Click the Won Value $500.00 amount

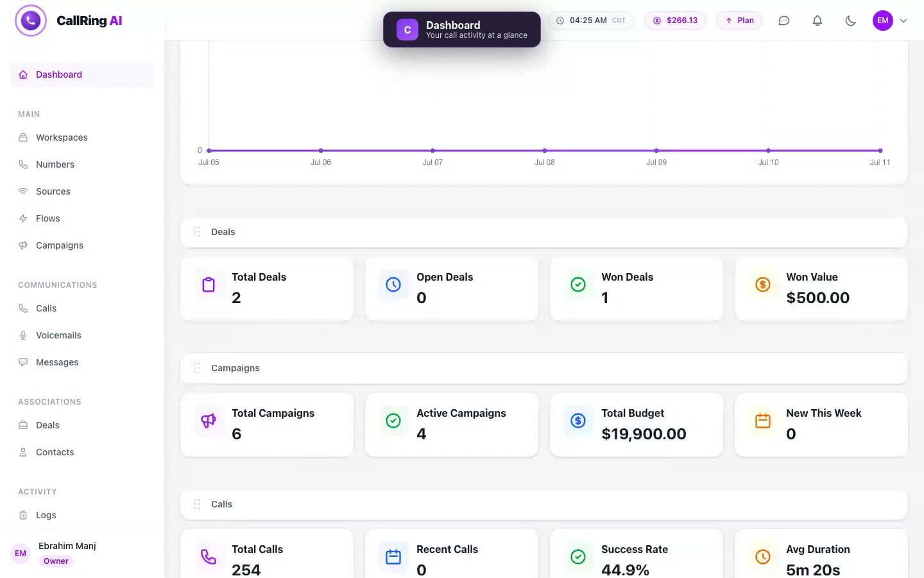point(818,298)
